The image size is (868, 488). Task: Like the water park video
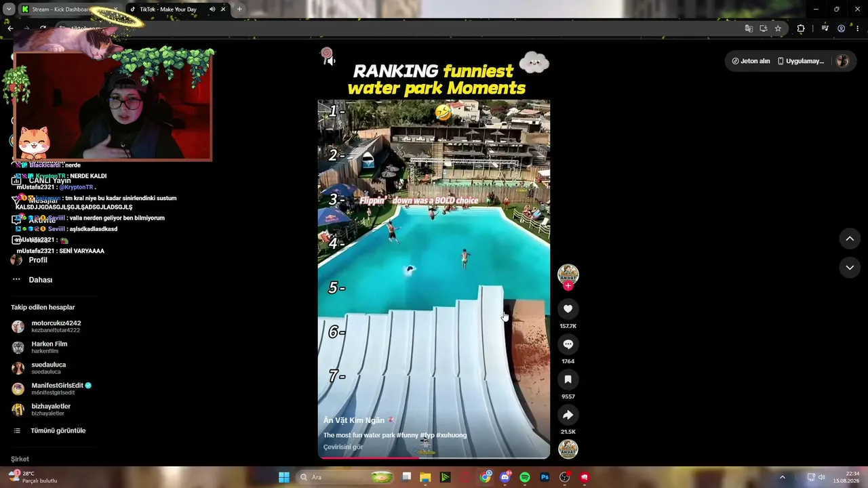pyautogui.click(x=568, y=309)
